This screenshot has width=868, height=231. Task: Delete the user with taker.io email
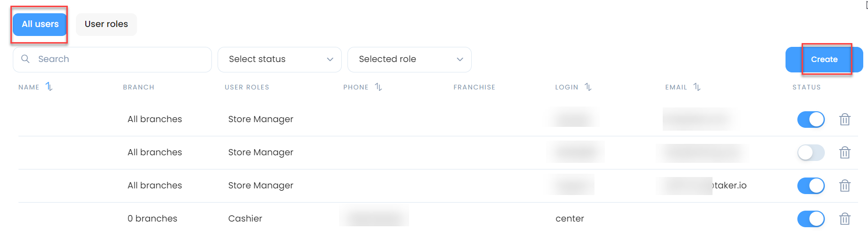[x=845, y=186]
